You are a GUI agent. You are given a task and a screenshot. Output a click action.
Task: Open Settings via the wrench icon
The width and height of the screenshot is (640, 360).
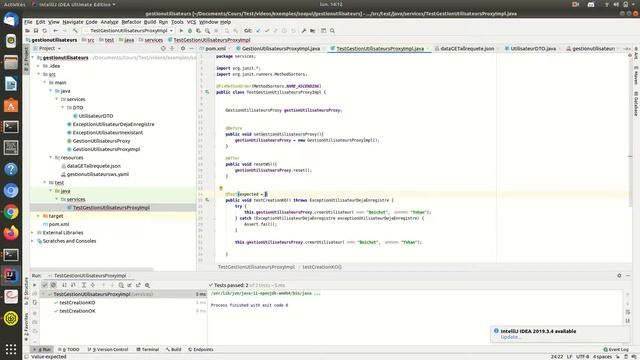(x=304, y=31)
